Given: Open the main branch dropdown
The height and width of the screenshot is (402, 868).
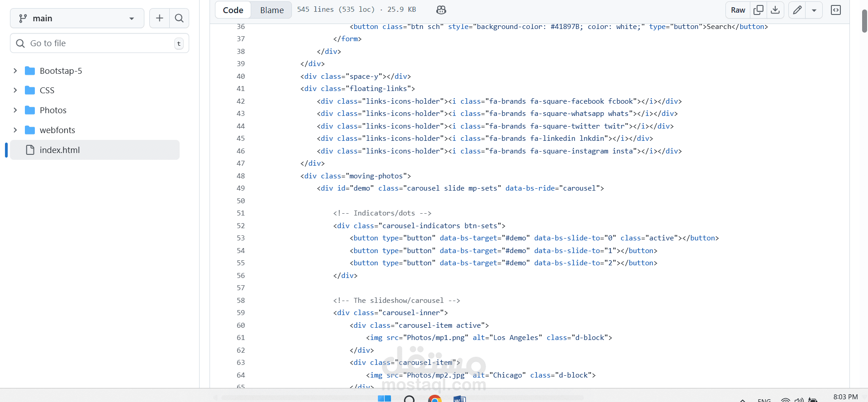Looking at the screenshot, I should point(77,18).
